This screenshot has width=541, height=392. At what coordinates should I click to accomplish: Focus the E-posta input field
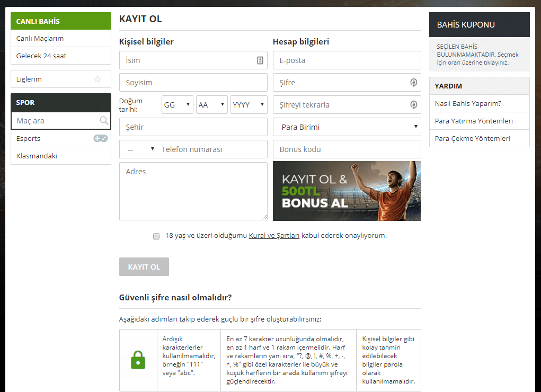tap(347, 60)
